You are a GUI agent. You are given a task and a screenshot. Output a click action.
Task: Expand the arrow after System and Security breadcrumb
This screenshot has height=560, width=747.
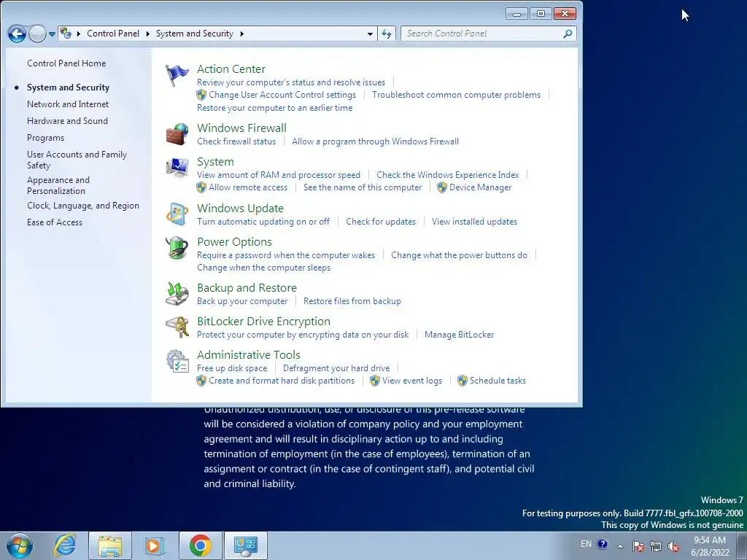[242, 34]
